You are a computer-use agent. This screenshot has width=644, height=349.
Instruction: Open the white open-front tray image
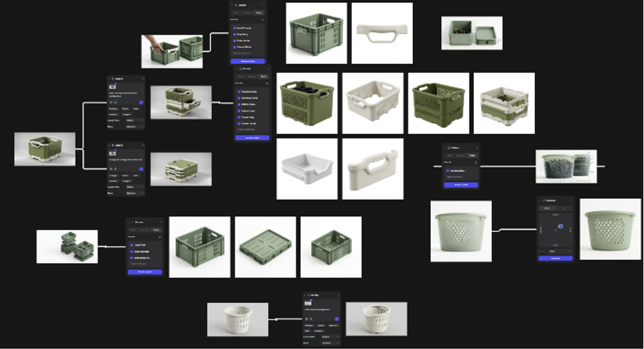coord(307,169)
